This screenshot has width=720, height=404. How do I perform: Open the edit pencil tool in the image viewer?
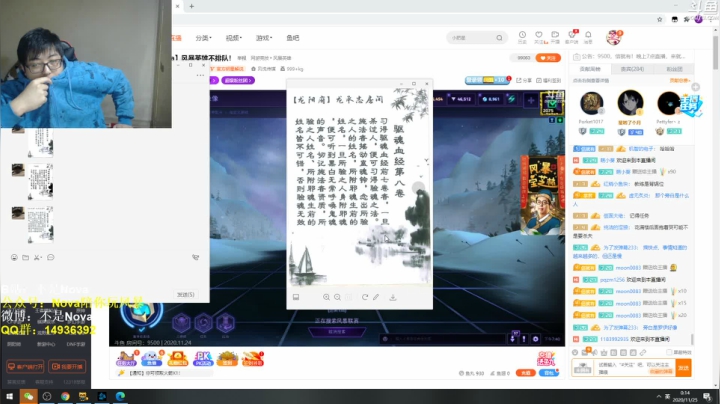tap(376, 297)
